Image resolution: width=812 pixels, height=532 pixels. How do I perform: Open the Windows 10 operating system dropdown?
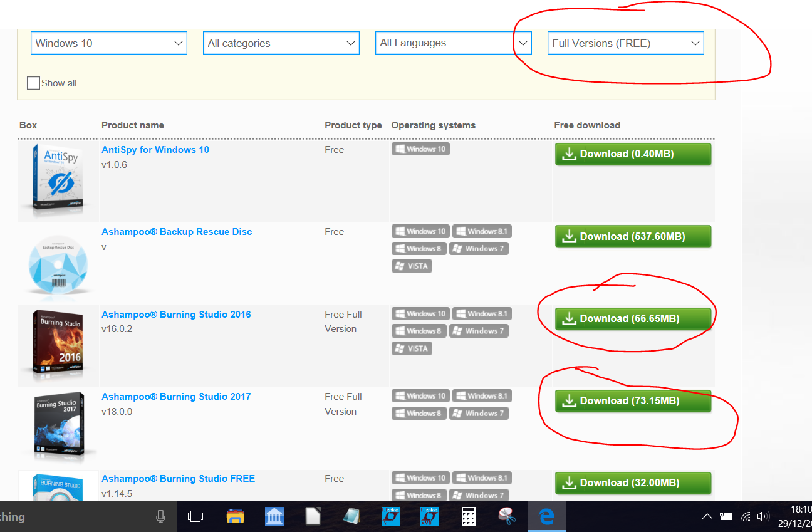click(109, 43)
